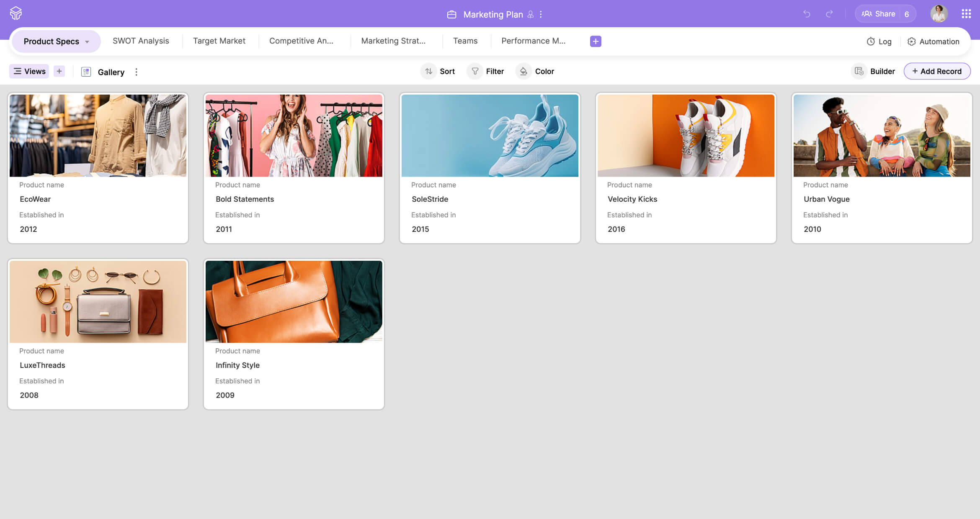Screen dimensions: 980x519
Task: Click the undo arrow icon
Action: pos(807,14)
